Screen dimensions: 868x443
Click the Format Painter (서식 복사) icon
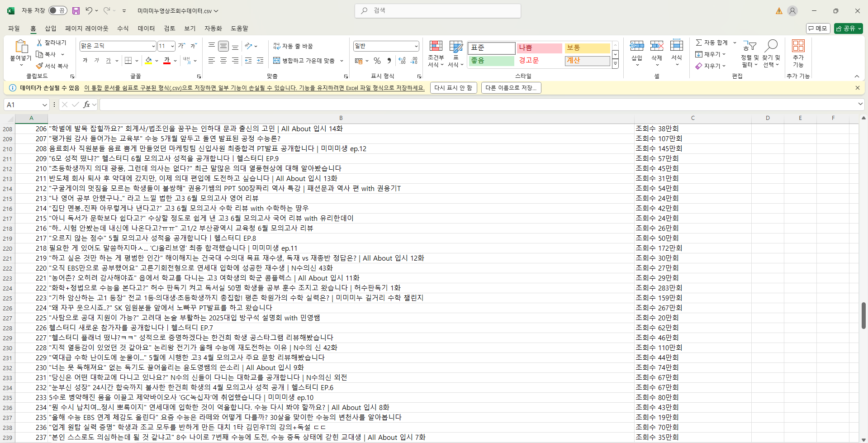click(40, 66)
